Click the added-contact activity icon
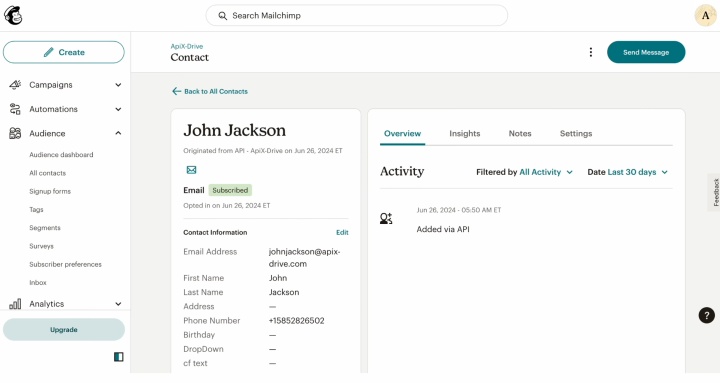The image size is (720, 383). point(386,219)
